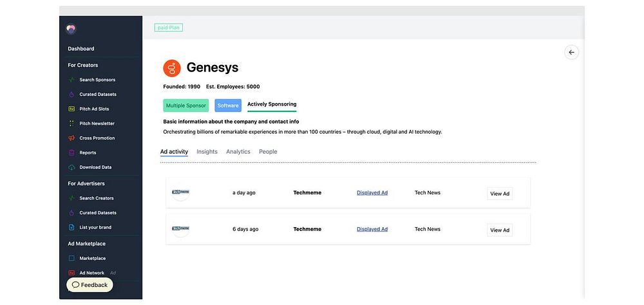
Task: Click the For Advertisers section header
Action: [x=86, y=183]
